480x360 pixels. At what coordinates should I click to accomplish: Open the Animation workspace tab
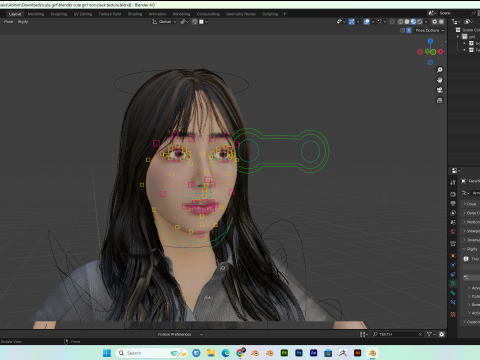(x=158, y=14)
